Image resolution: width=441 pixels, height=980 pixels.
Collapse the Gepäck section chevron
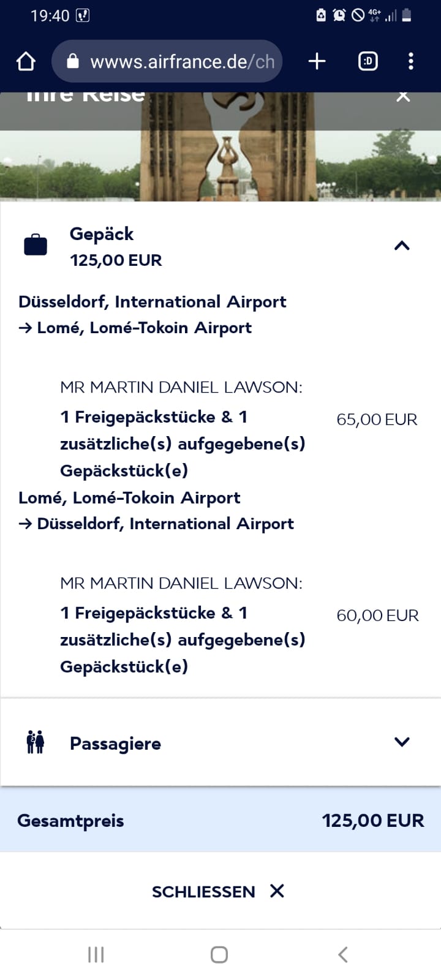(x=402, y=246)
